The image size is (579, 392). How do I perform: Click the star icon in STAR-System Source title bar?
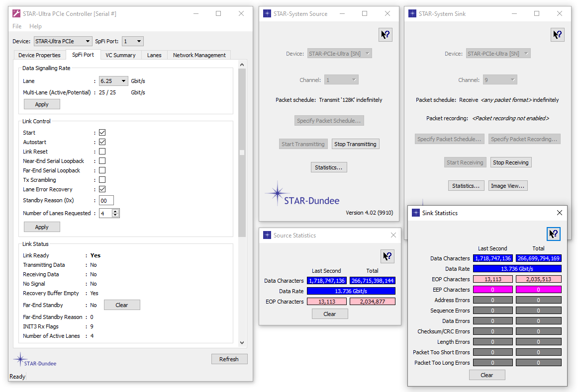point(267,13)
